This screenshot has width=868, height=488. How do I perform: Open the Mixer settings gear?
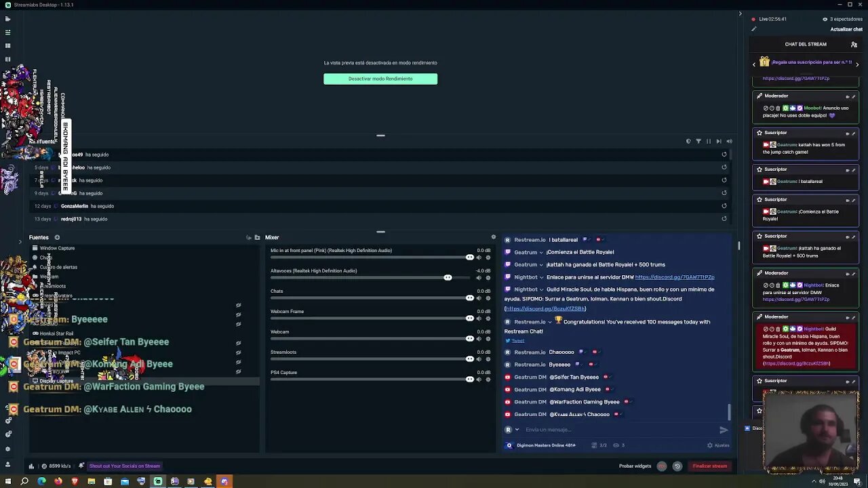[x=493, y=237]
